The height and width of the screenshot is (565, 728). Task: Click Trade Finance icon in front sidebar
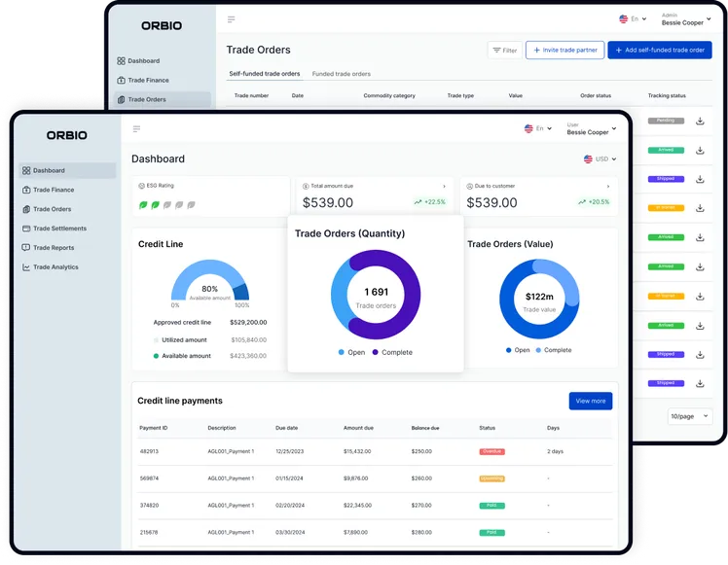(x=26, y=190)
